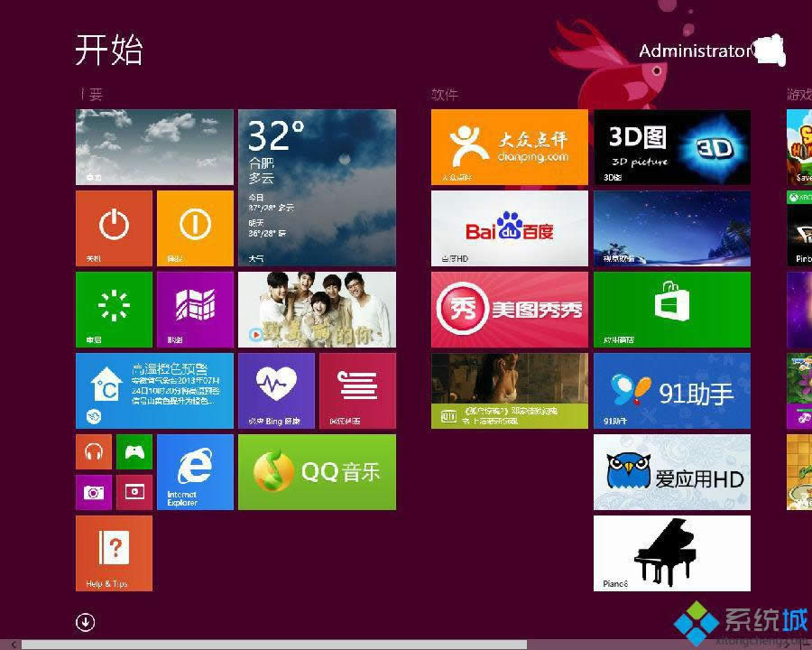Image resolution: width=812 pixels, height=650 pixels.
Task: Open the Help & Tips tile
Action: [x=114, y=552]
